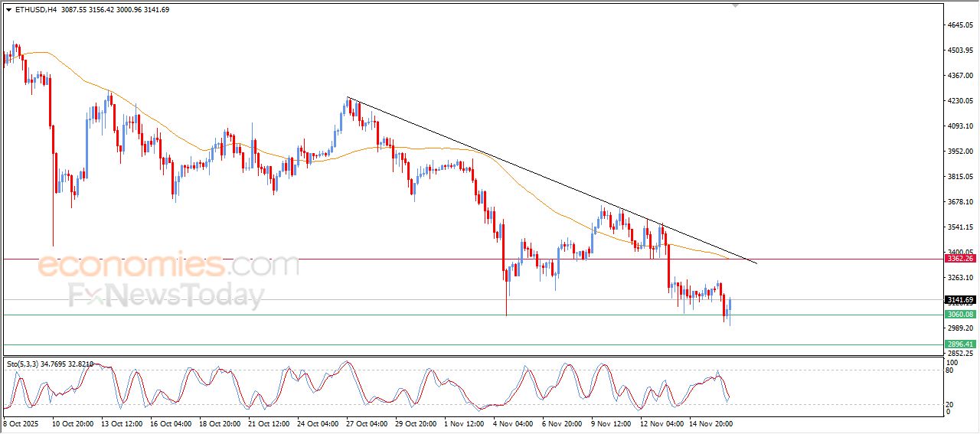980x434 pixels.
Task: Click the 4 Nov 04:00 time label
Action: 513,423
